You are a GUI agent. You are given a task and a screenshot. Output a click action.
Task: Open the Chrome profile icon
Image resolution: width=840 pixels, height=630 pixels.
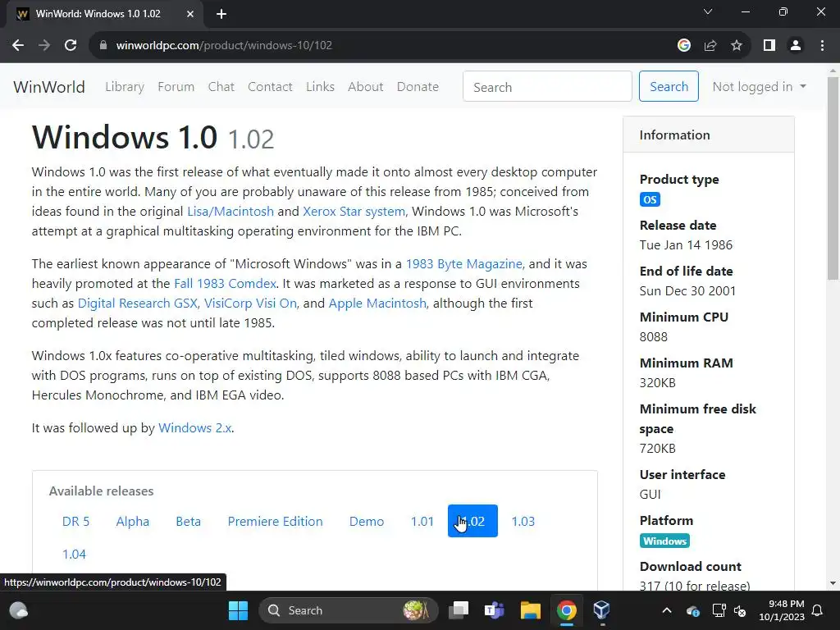coord(796,46)
